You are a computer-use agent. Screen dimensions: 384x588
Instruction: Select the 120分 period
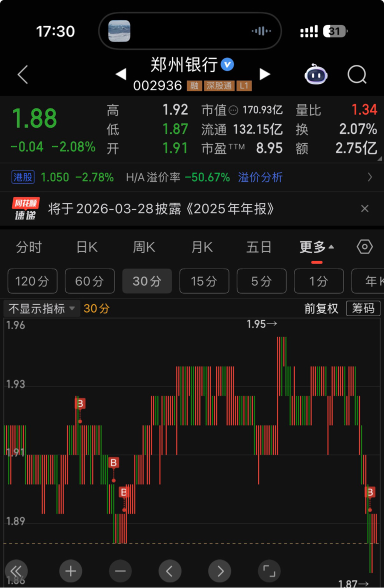(32, 281)
